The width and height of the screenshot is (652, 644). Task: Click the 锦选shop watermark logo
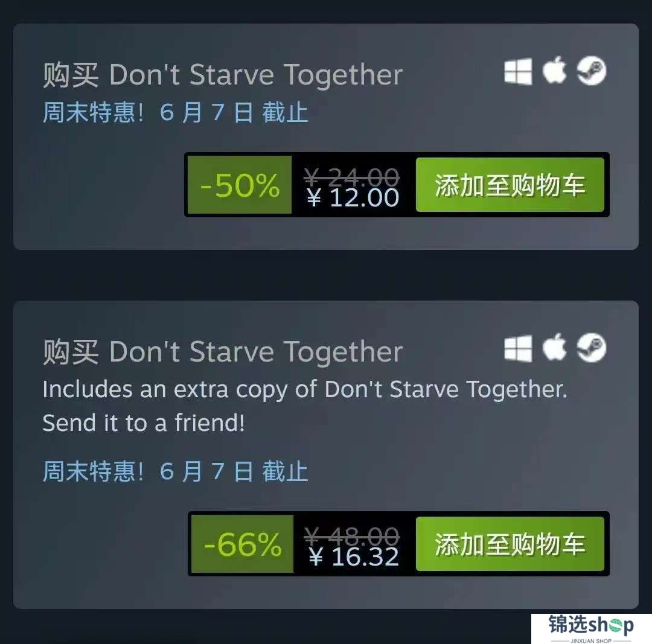pos(591,629)
